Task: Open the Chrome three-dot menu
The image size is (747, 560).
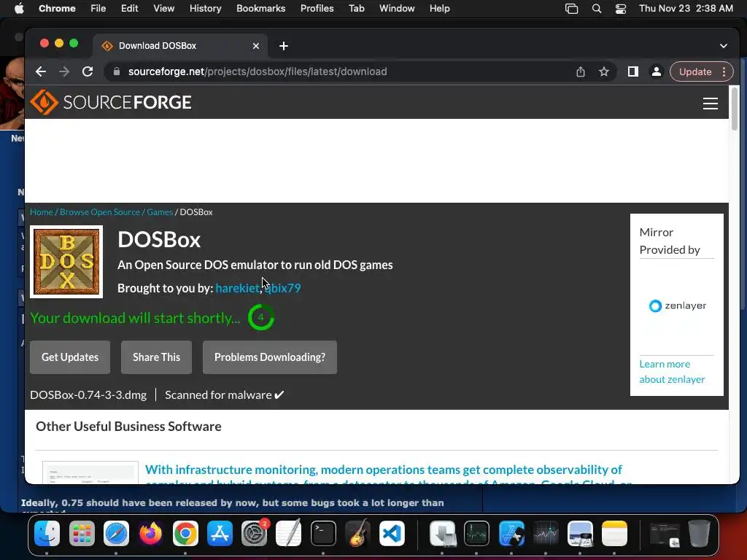Action: [x=724, y=72]
